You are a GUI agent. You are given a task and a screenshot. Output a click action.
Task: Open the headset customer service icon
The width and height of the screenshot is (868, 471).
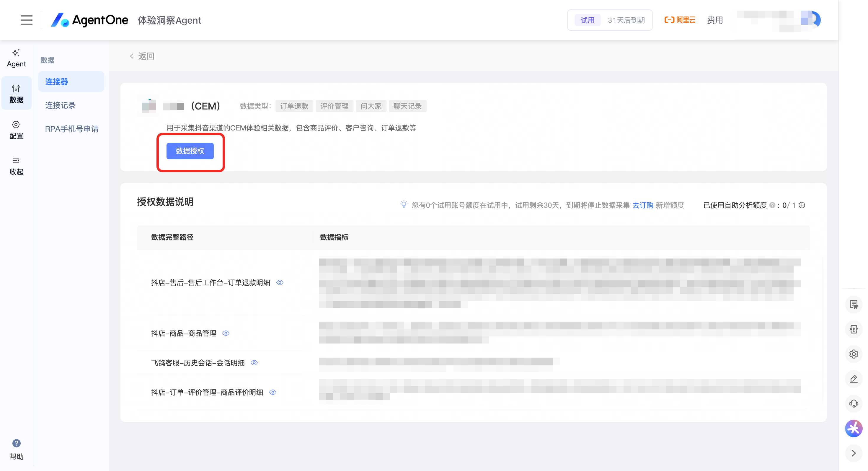(853, 403)
